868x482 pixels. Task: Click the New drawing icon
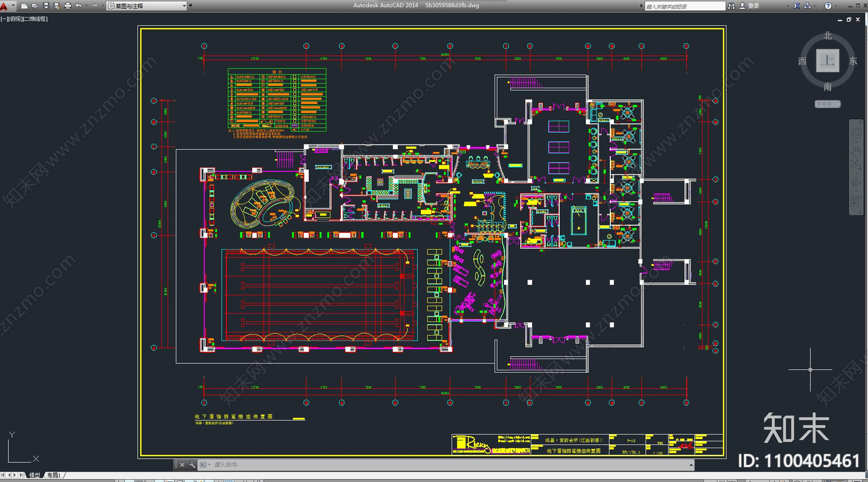24,6
